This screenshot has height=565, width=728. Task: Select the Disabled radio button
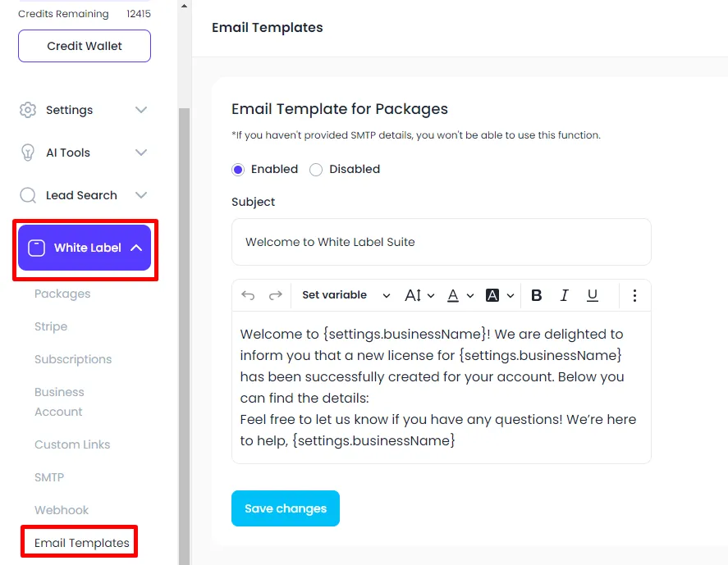pyautogui.click(x=316, y=170)
